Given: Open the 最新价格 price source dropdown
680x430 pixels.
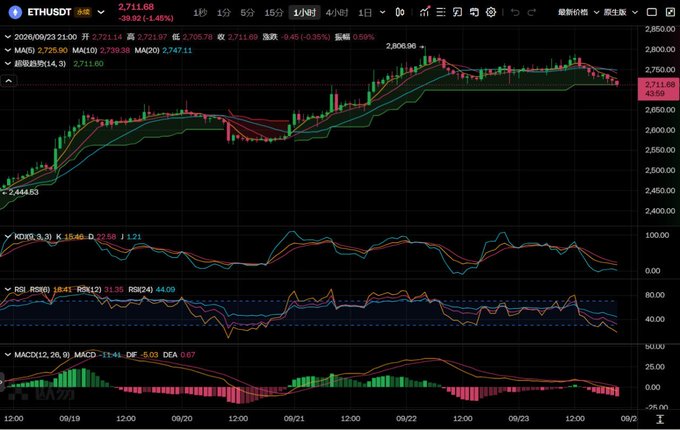Looking at the screenshot, I should 578,12.
